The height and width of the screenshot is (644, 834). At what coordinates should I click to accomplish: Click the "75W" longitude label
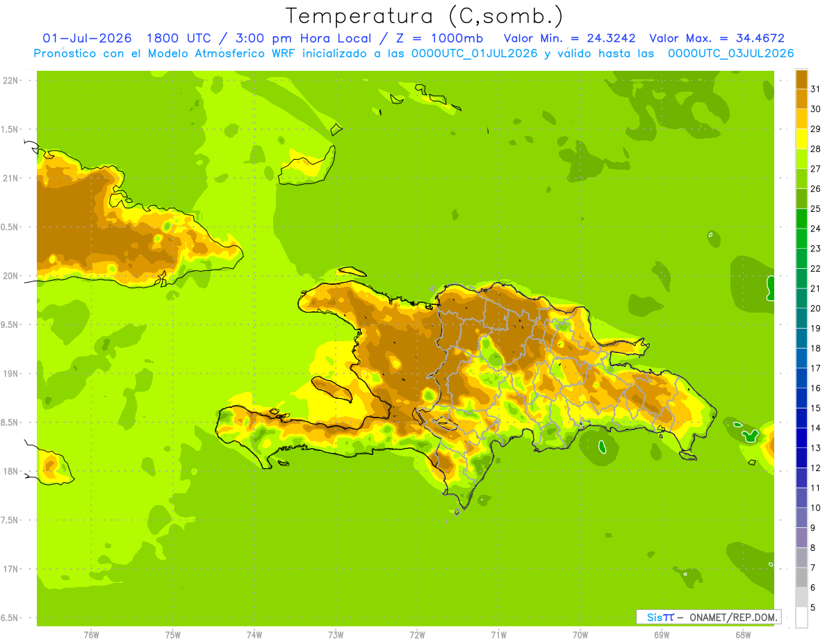(172, 635)
